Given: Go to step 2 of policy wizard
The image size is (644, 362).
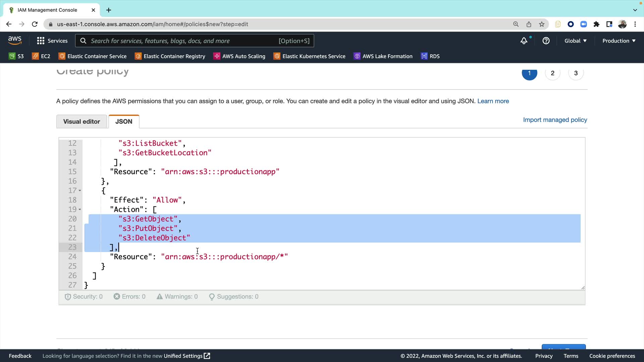Looking at the screenshot, I should pos(552,73).
